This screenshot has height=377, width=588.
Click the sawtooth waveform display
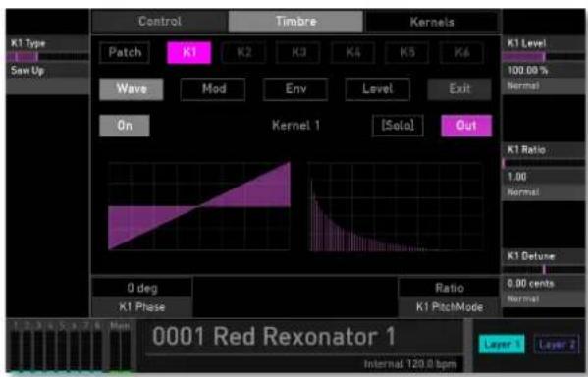tap(199, 206)
